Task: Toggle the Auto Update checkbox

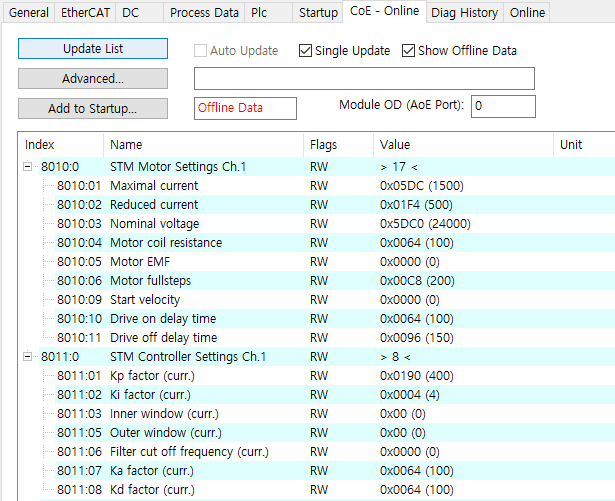Action: [x=200, y=51]
